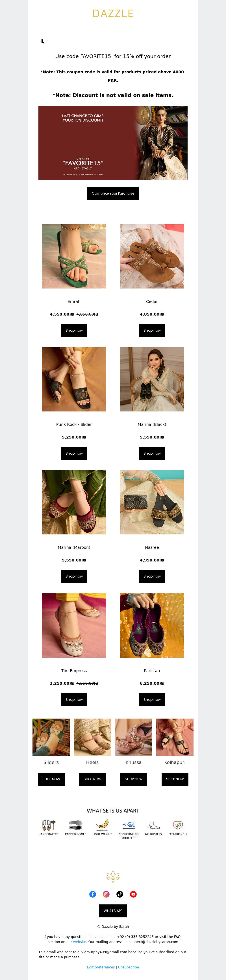Open the Edit preferences link
The image size is (226, 980).
click(x=101, y=967)
